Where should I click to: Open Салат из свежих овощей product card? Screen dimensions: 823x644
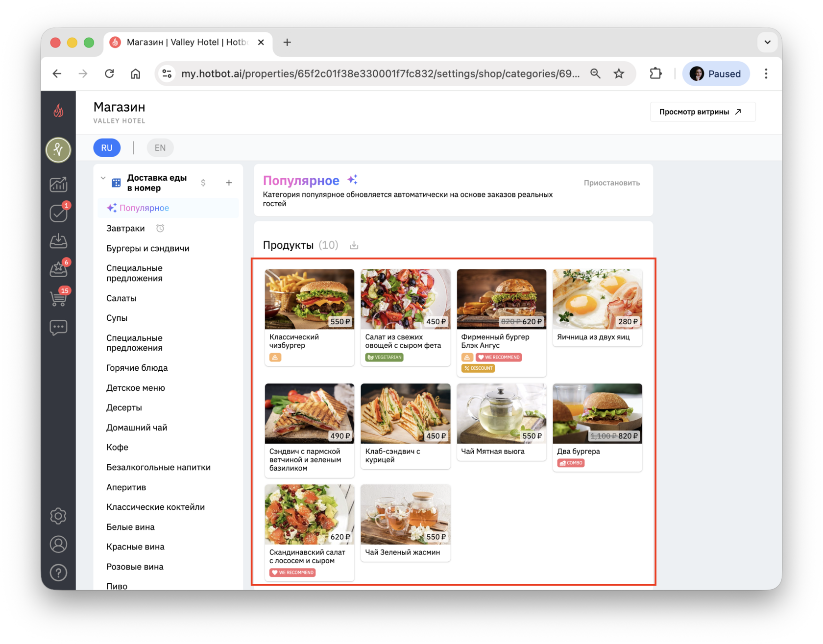click(406, 317)
